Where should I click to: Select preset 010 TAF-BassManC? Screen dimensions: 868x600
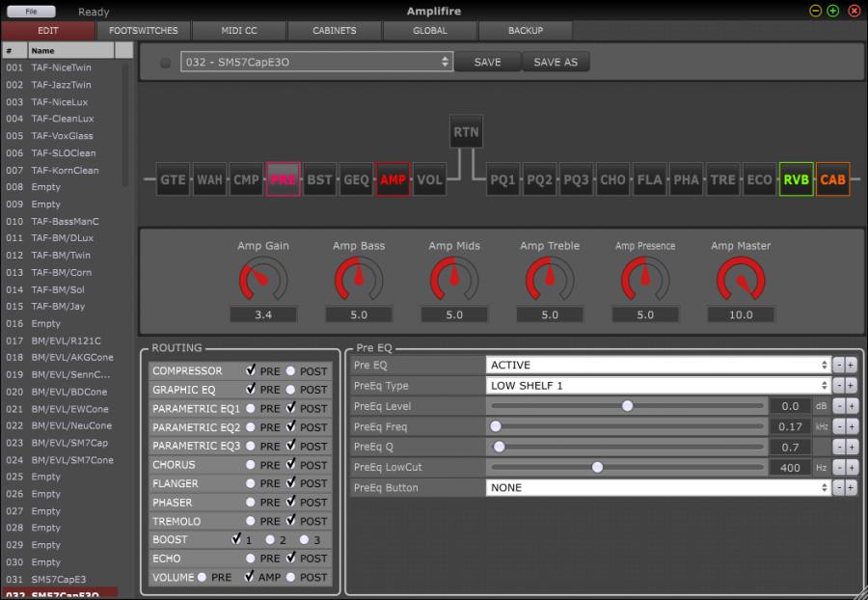61,222
